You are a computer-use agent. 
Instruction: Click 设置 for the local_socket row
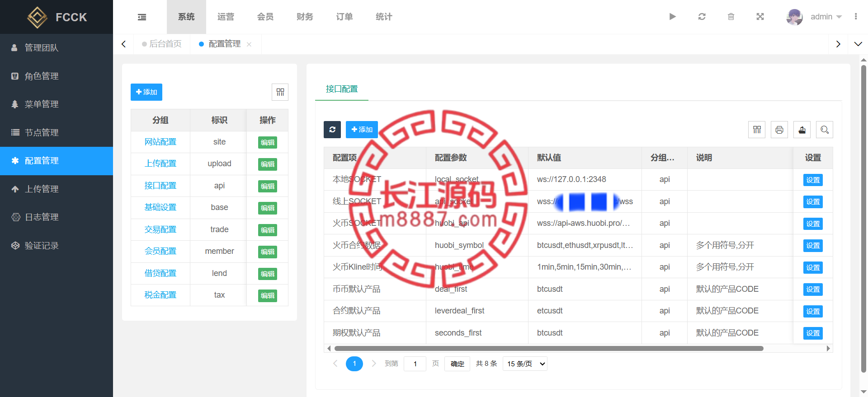(x=813, y=180)
